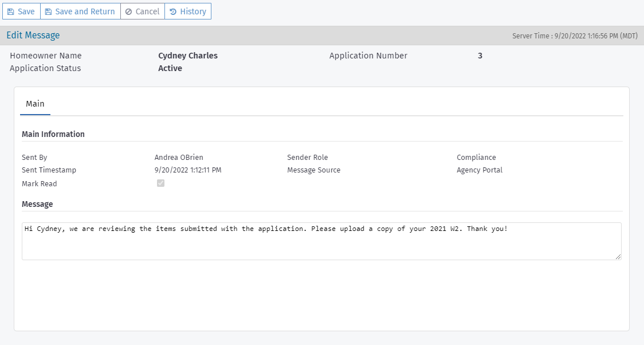Viewport: 644px width, 345px height.
Task: Click the Sent Timestamp date value
Action: 188,170
